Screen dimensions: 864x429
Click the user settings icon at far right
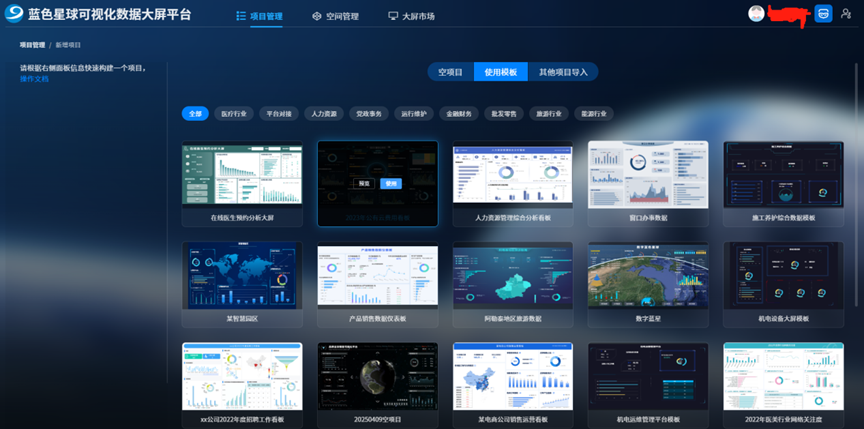point(846,13)
